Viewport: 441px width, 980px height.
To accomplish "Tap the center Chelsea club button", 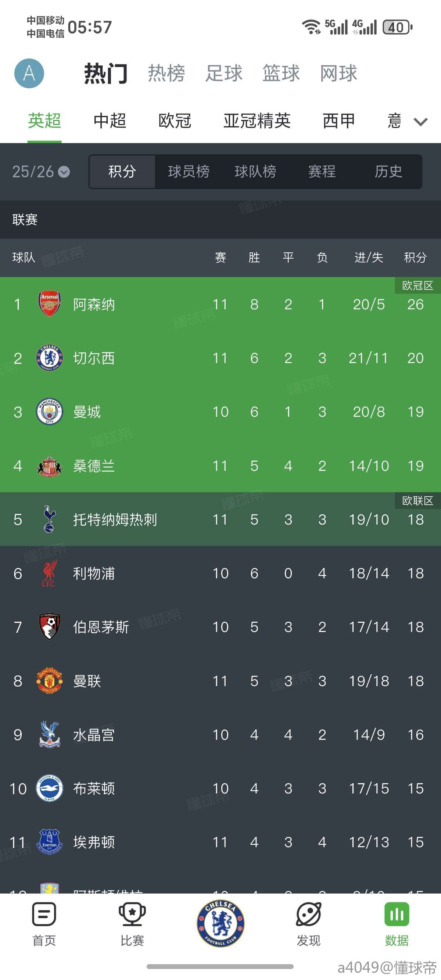I will point(220,923).
